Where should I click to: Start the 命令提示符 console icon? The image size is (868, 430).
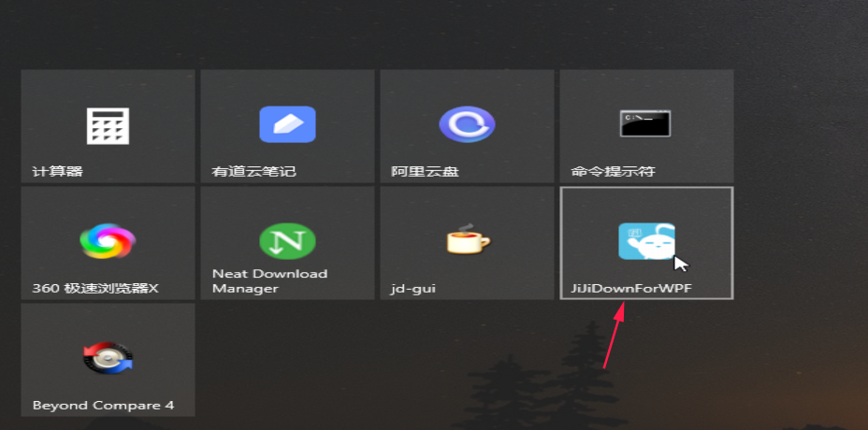tap(644, 124)
